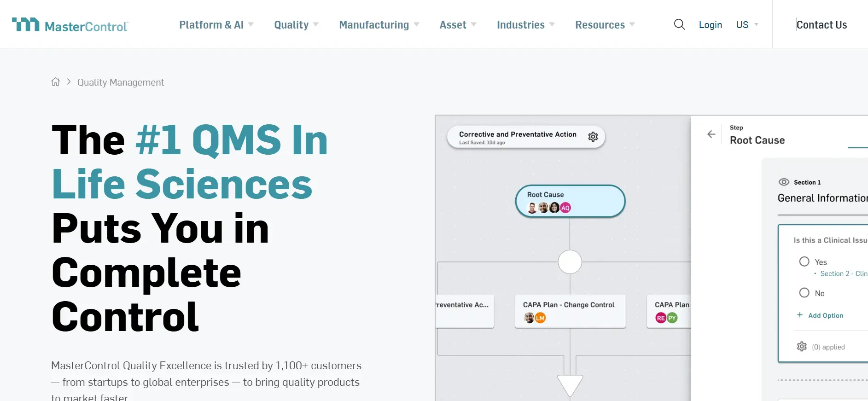
Task: Click the empty circle workflow node
Action: pos(570,262)
